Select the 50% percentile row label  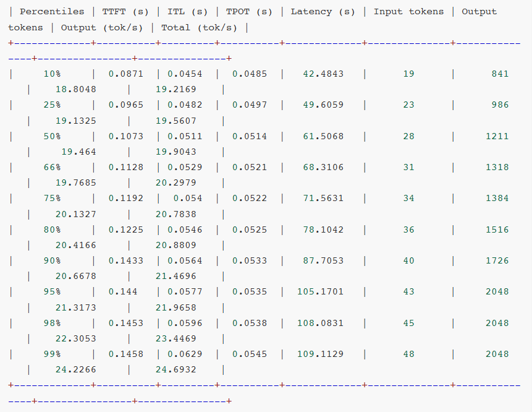coord(51,136)
